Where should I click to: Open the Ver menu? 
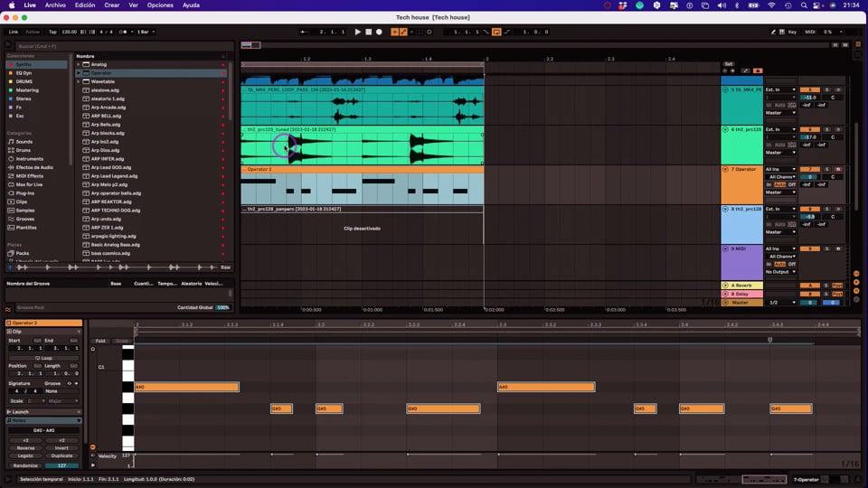pos(134,5)
